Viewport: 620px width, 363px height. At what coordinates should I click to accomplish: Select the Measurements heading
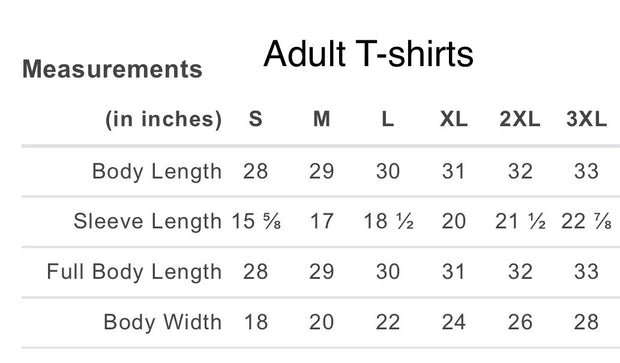112,69
